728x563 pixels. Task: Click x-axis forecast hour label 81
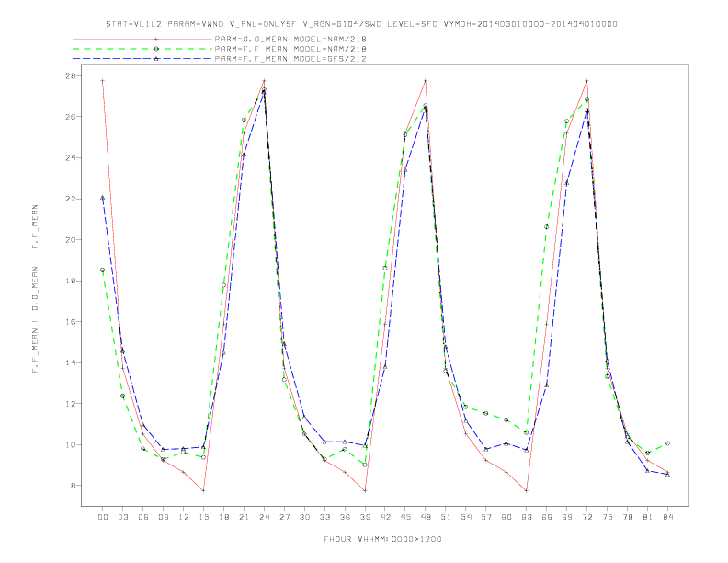(x=648, y=517)
